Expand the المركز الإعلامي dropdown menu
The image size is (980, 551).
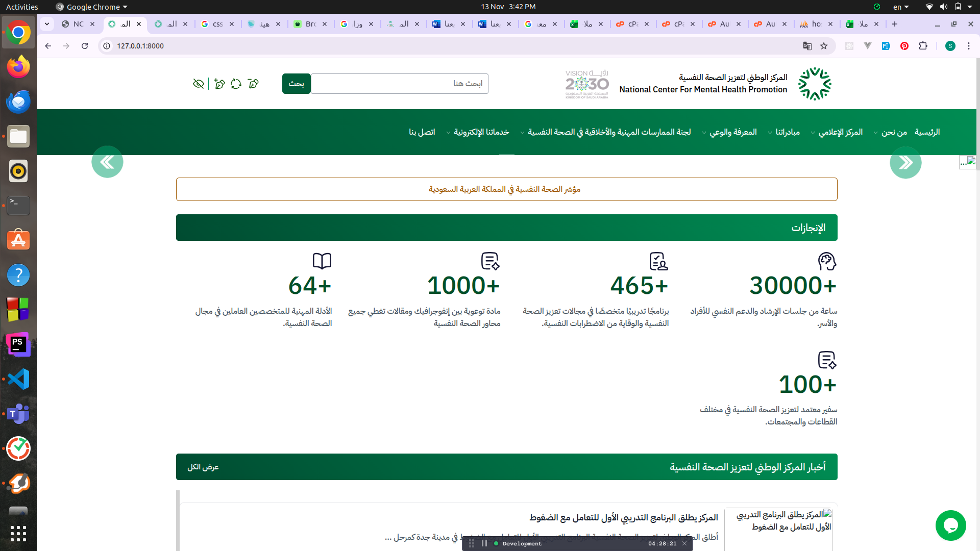pos(840,132)
